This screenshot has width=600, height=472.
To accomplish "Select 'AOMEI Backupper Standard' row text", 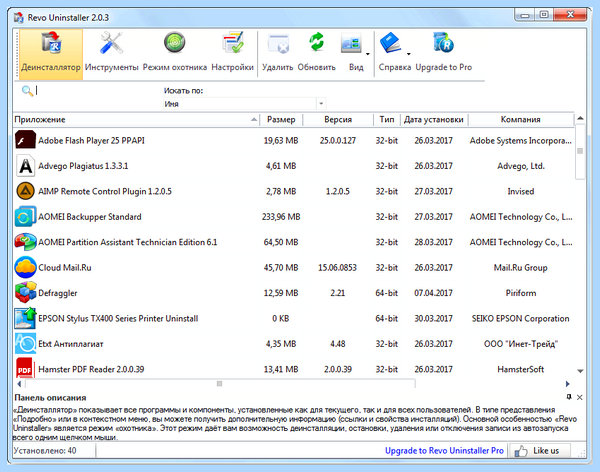I will [90, 217].
